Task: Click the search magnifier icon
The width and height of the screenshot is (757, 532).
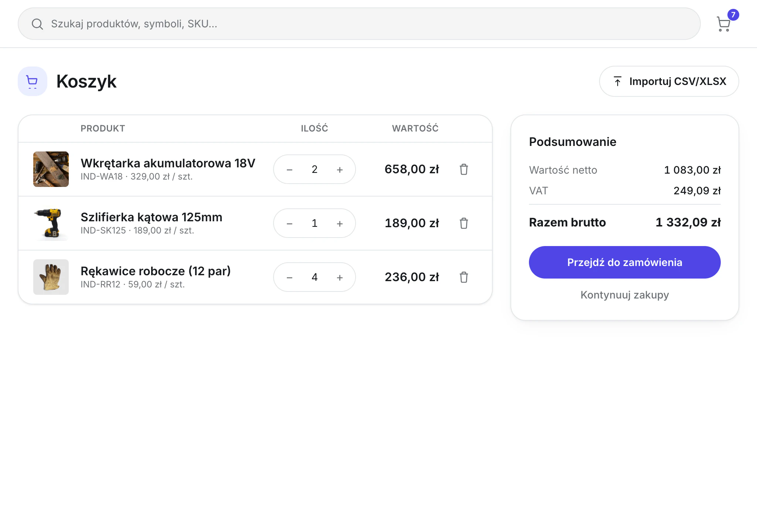Action: [37, 24]
